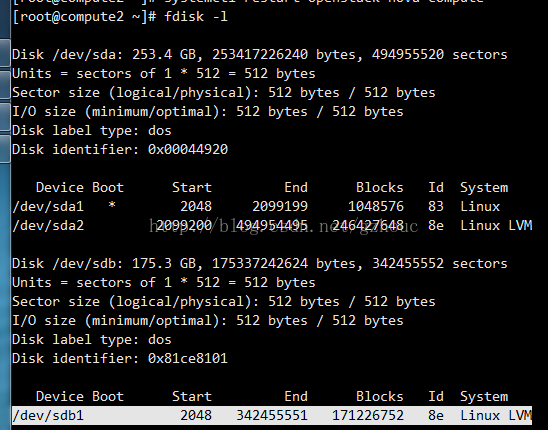
Task: Click End value '342455551' for sdb1
Action: tap(272, 415)
